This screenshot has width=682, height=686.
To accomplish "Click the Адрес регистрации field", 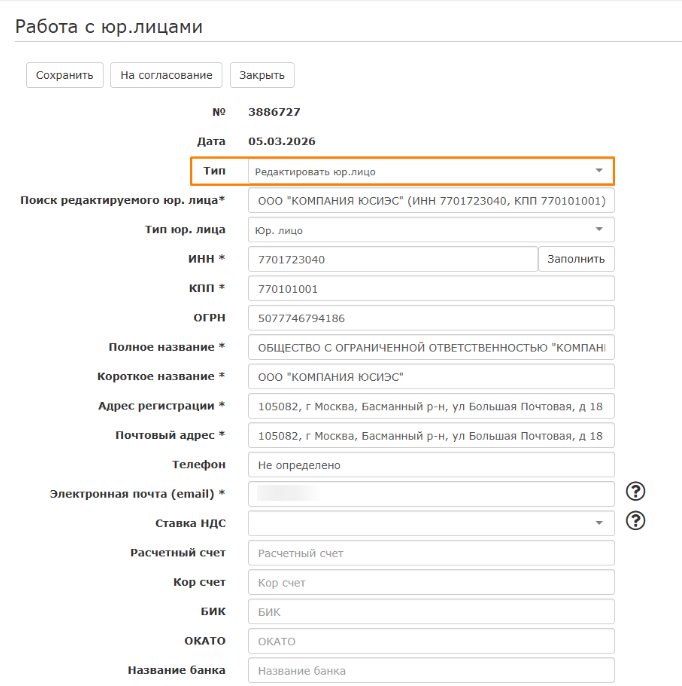I will pyautogui.click(x=430, y=406).
